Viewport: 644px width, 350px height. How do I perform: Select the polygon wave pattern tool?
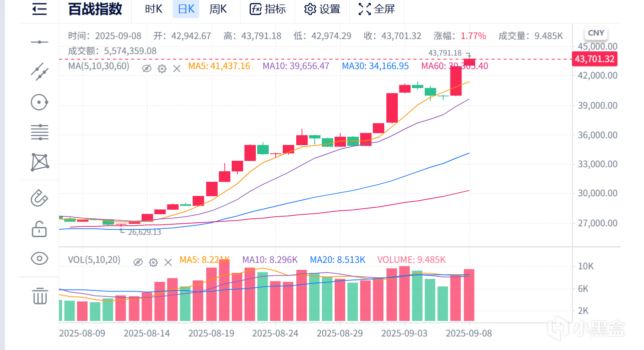[40, 162]
